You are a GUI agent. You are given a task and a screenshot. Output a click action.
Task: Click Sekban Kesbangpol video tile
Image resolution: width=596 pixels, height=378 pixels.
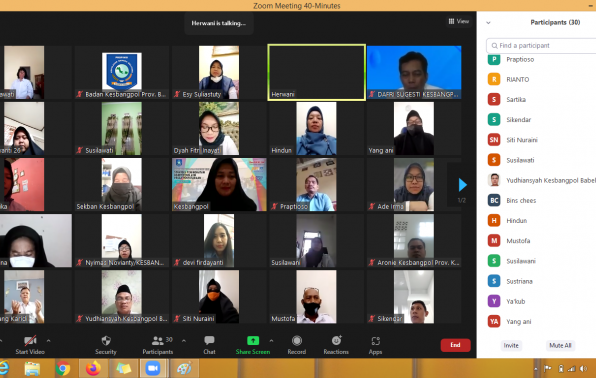122,184
